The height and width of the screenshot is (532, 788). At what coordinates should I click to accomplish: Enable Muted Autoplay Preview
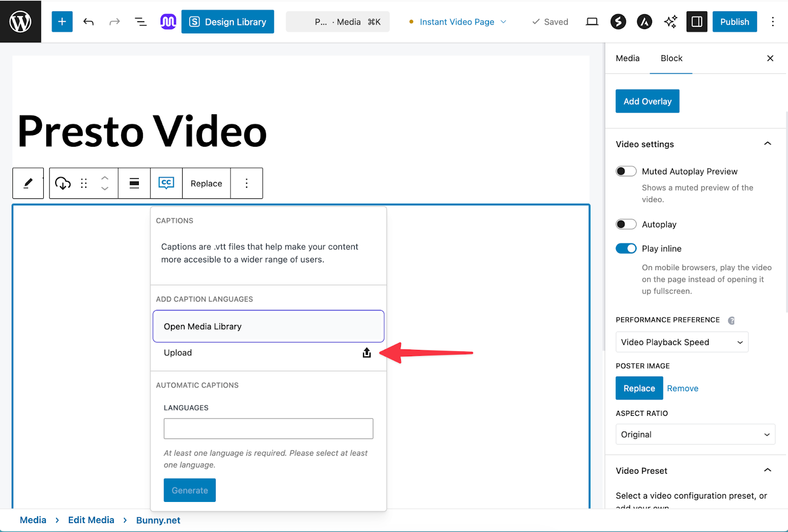(626, 171)
